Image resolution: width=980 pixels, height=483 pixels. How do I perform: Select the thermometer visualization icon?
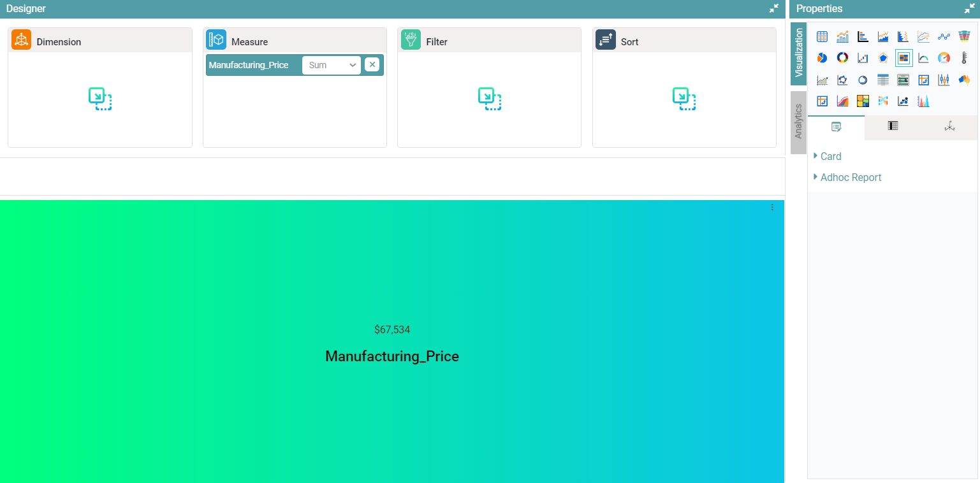click(964, 58)
